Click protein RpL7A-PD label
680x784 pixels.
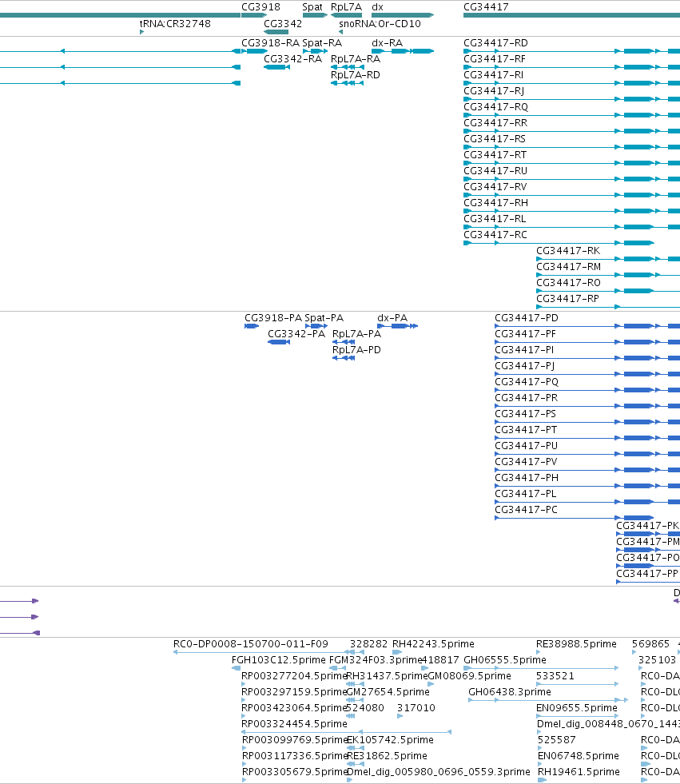click(356, 350)
